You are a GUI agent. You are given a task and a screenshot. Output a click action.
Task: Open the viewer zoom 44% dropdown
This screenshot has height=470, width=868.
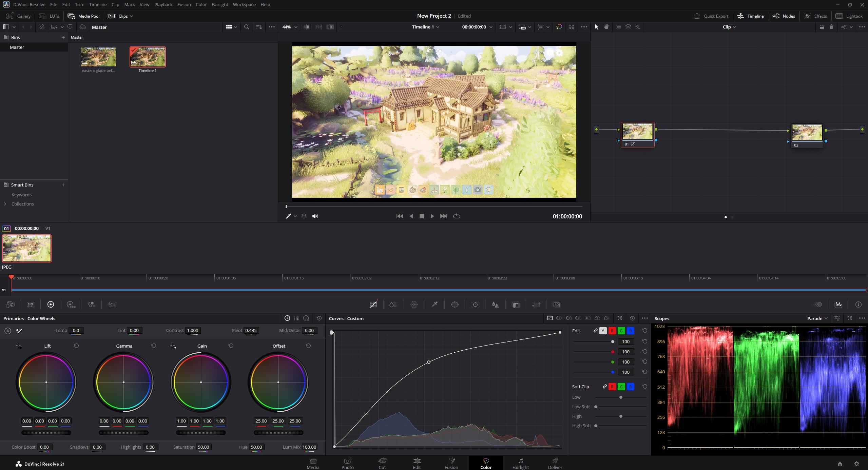click(x=290, y=27)
